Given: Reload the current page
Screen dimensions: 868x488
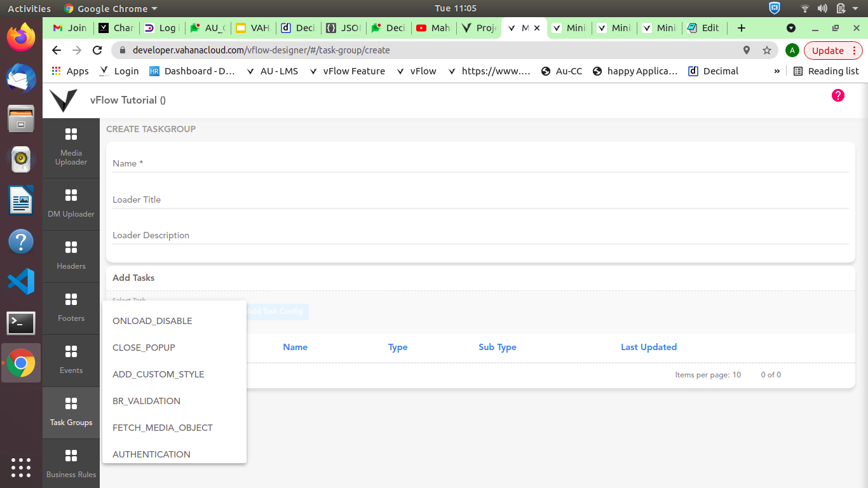Looking at the screenshot, I should (97, 50).
